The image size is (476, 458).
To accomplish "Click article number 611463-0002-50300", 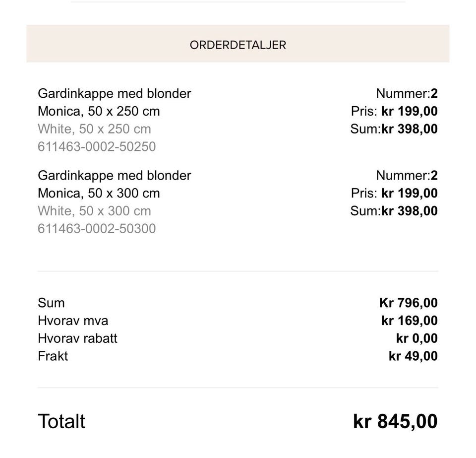I will click(97, 229).
